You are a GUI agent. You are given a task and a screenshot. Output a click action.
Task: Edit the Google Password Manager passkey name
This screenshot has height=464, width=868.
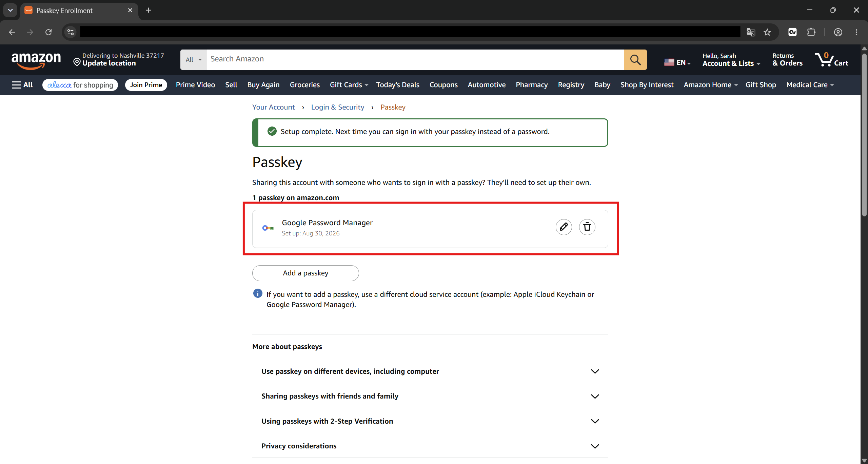click(564, 227)
